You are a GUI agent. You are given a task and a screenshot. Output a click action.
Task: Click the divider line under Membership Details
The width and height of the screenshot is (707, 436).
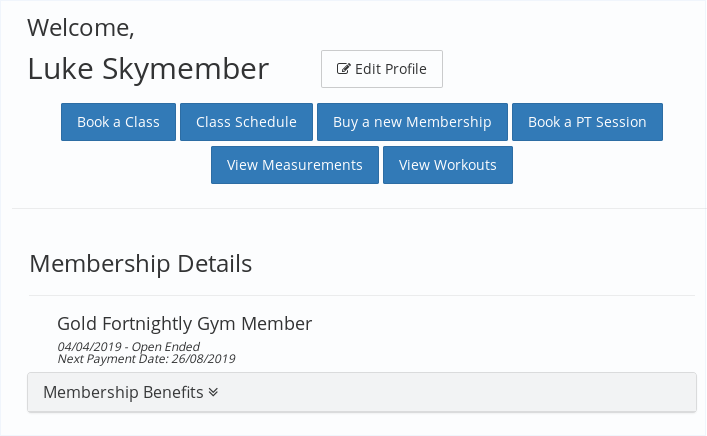coord(360,295)
